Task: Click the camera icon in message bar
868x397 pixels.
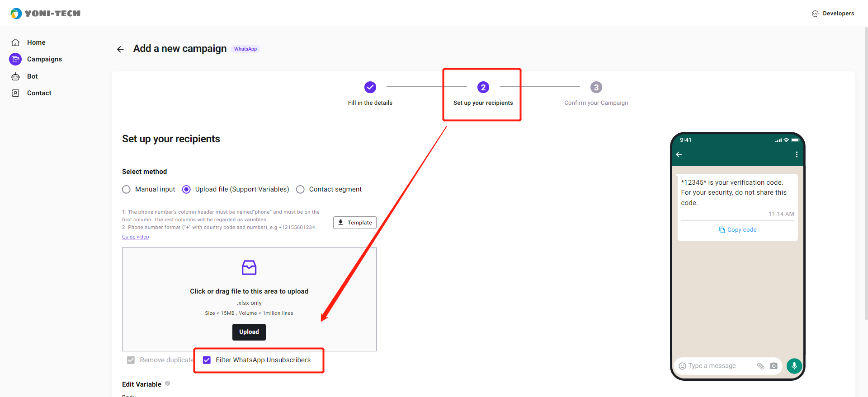Action: (x=774, y=366)
